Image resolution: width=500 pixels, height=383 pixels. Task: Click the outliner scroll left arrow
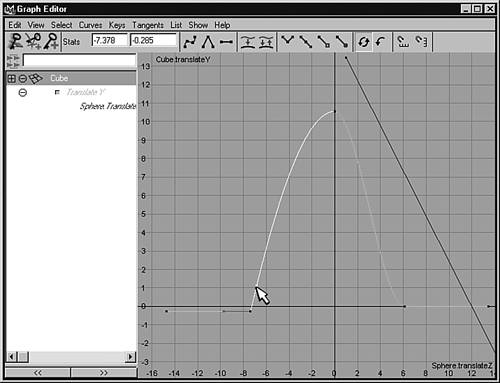12,357
